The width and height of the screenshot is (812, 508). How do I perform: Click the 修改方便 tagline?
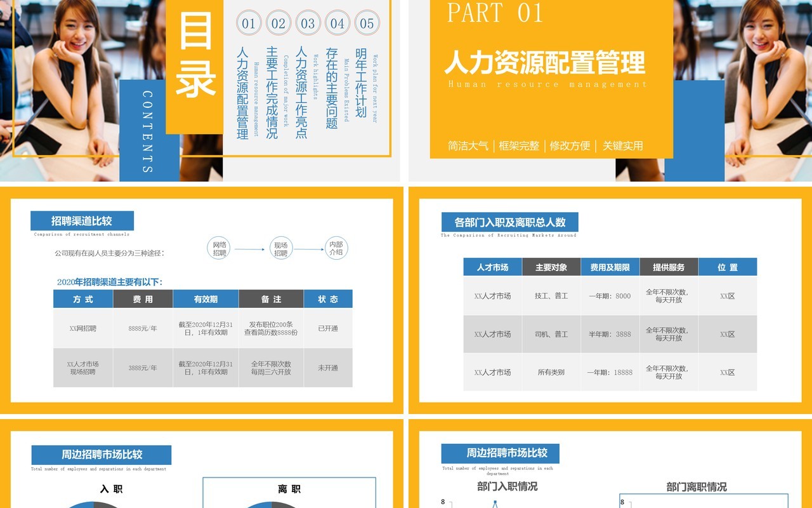(x=570, y=145)
